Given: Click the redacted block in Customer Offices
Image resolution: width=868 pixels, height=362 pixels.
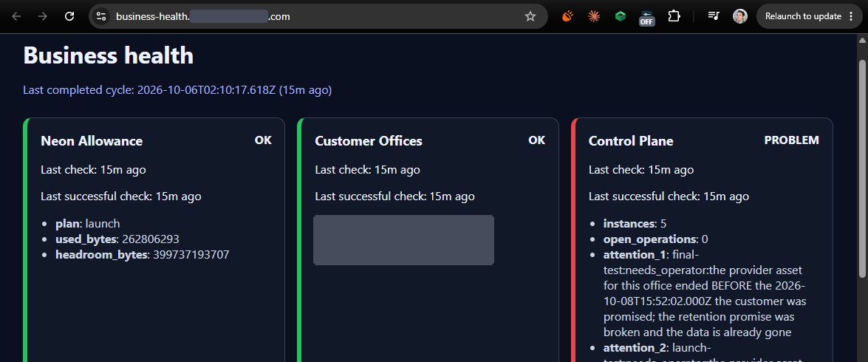Looking at the screenshot, I should (x=403, y=240).
